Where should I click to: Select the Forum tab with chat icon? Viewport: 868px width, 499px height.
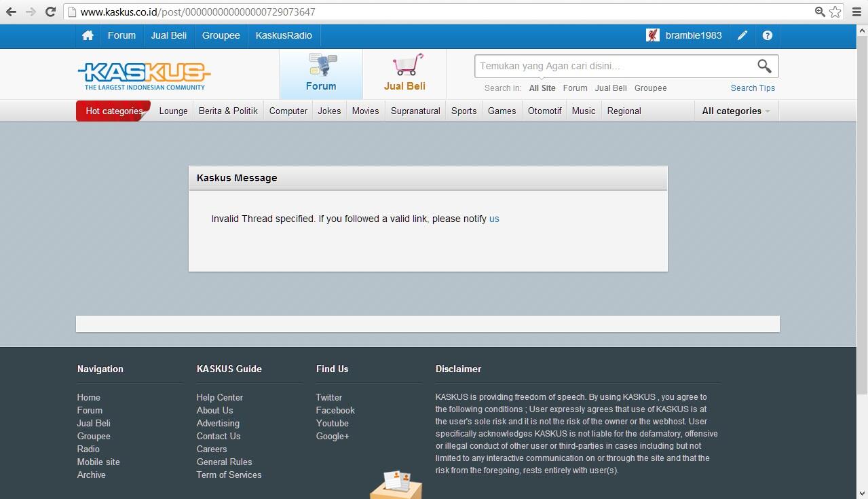coord(321,73)
